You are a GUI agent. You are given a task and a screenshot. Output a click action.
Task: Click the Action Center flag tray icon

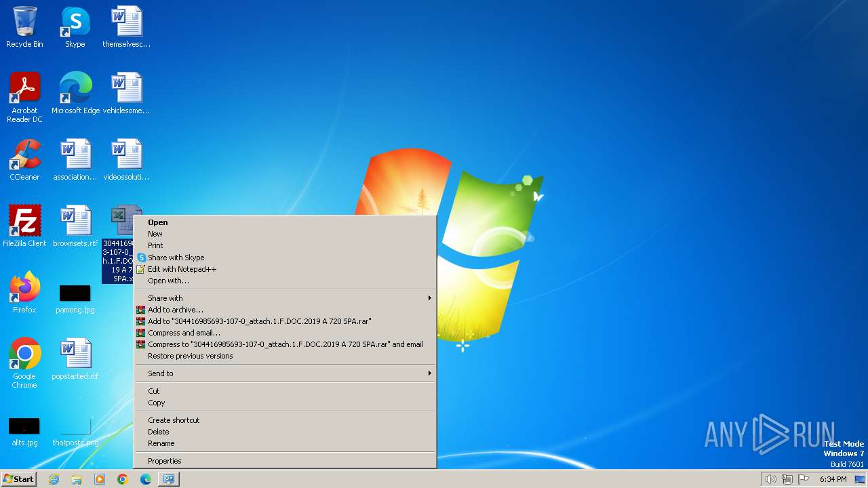tap(804, 479)
